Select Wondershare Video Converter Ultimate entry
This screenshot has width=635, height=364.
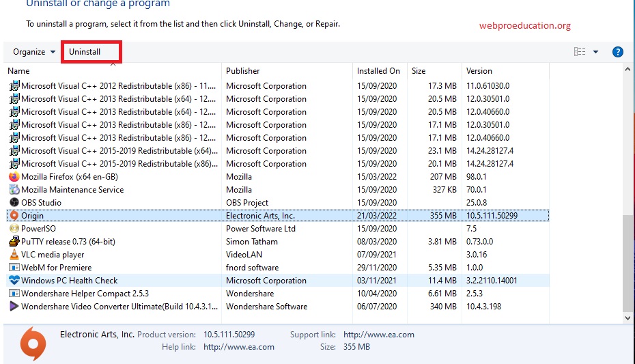pos(119,306)
